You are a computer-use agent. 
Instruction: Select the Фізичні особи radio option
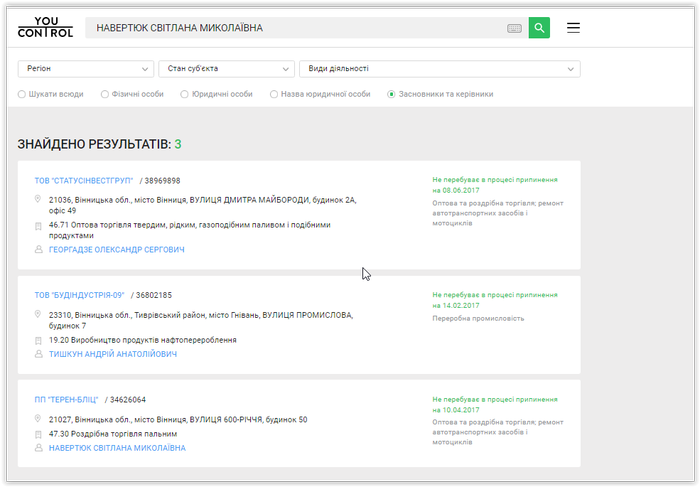[104, 94]
